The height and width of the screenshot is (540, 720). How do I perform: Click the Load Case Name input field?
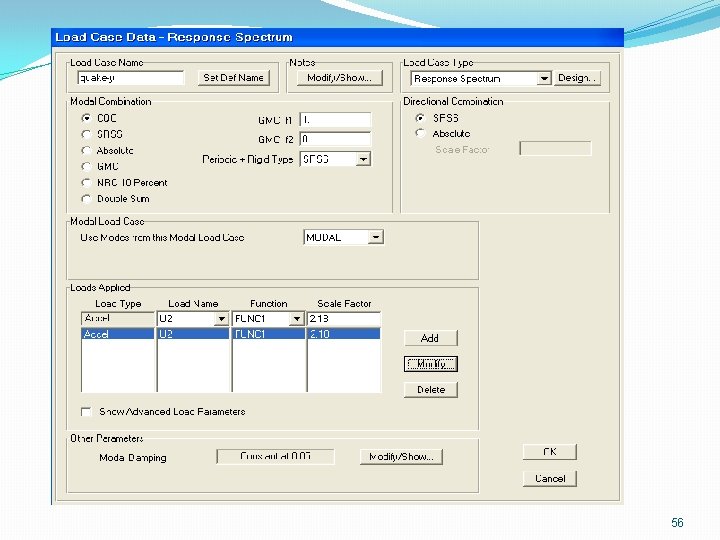[x=131, y=78]
